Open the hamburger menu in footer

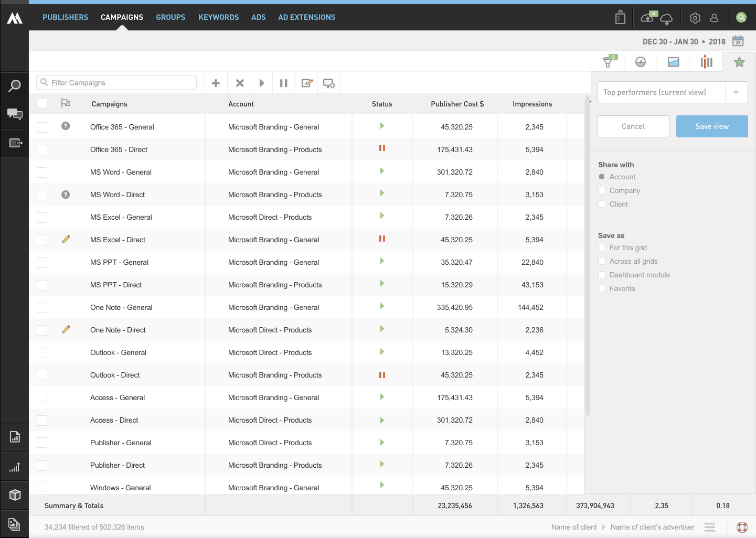tap(710, 527)
